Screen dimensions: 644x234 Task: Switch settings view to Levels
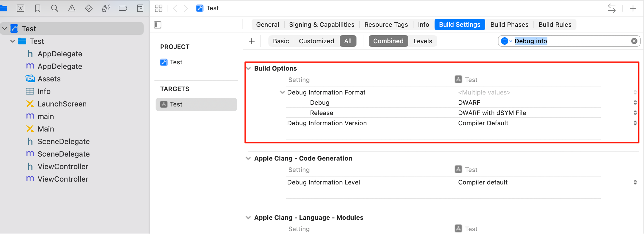[x=423, y=41]
